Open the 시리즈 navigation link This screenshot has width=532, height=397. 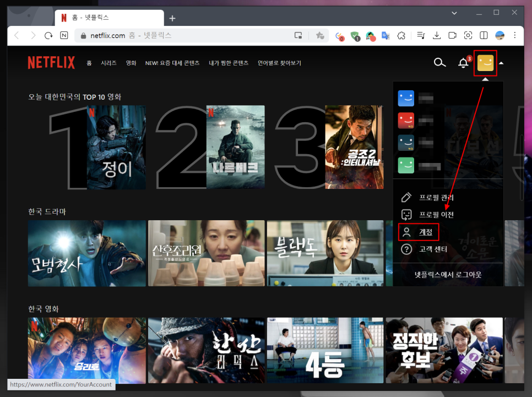[x=108, y=63]
